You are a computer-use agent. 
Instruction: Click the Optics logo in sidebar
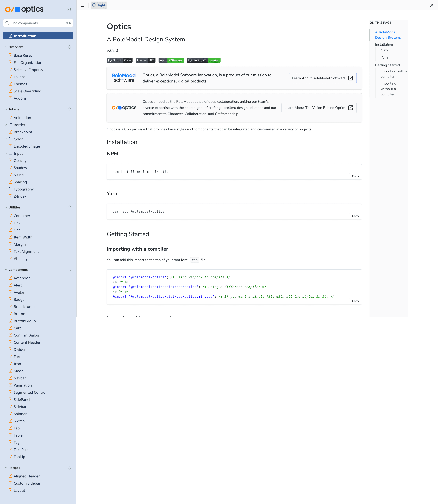[24, 9]
